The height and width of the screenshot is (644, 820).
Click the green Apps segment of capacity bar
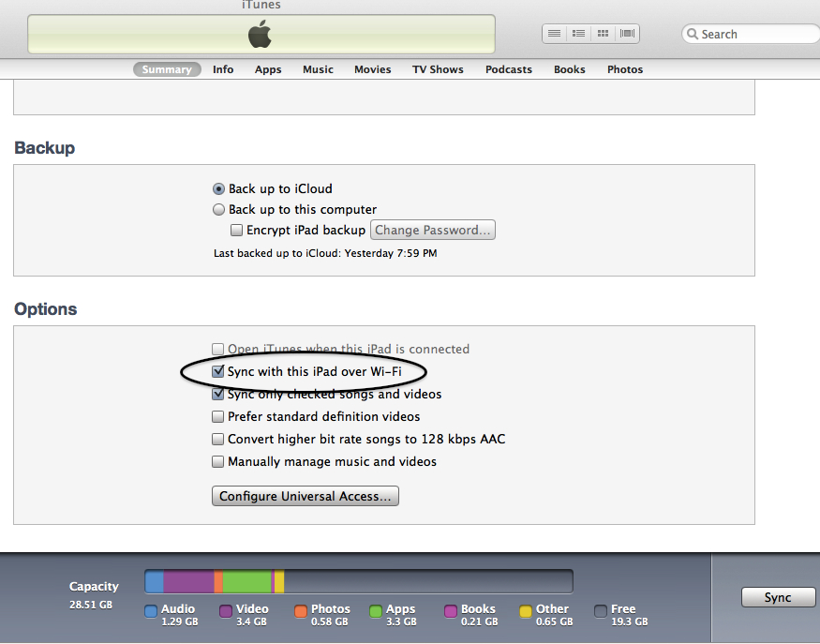[246, 581]
